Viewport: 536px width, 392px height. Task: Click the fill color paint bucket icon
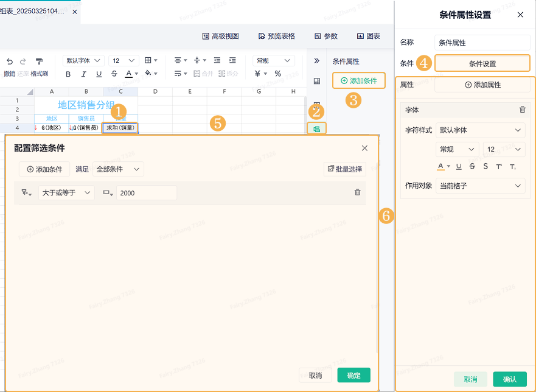148,73
